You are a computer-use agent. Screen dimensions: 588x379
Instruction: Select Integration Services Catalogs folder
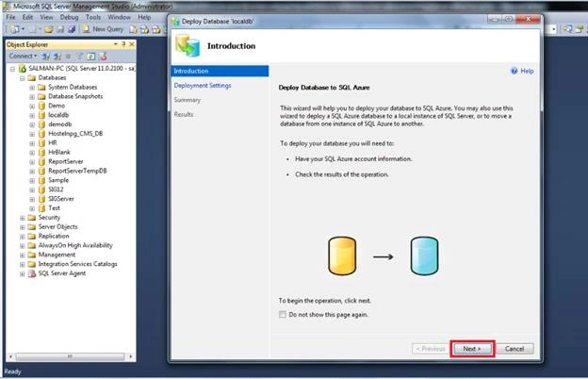[x=77, y=264]
